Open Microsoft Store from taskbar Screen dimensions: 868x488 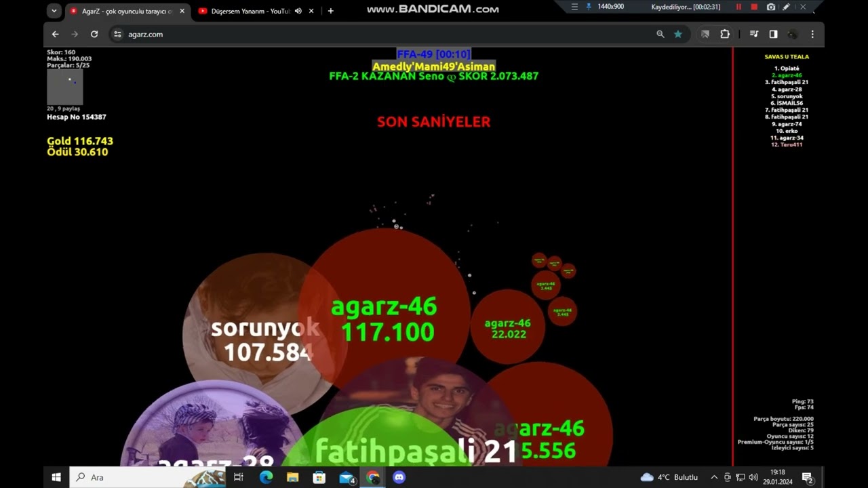pyautogui.click(x=319, y=477)
